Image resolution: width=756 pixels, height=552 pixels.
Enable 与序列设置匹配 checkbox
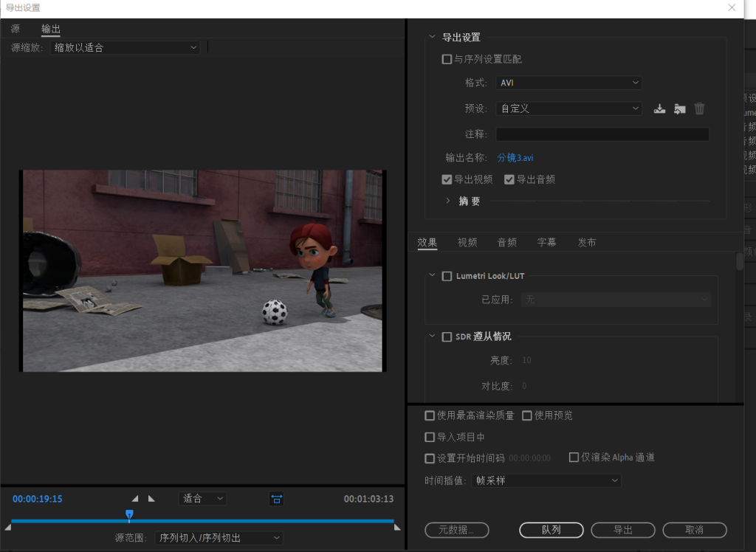coord(447,59)
